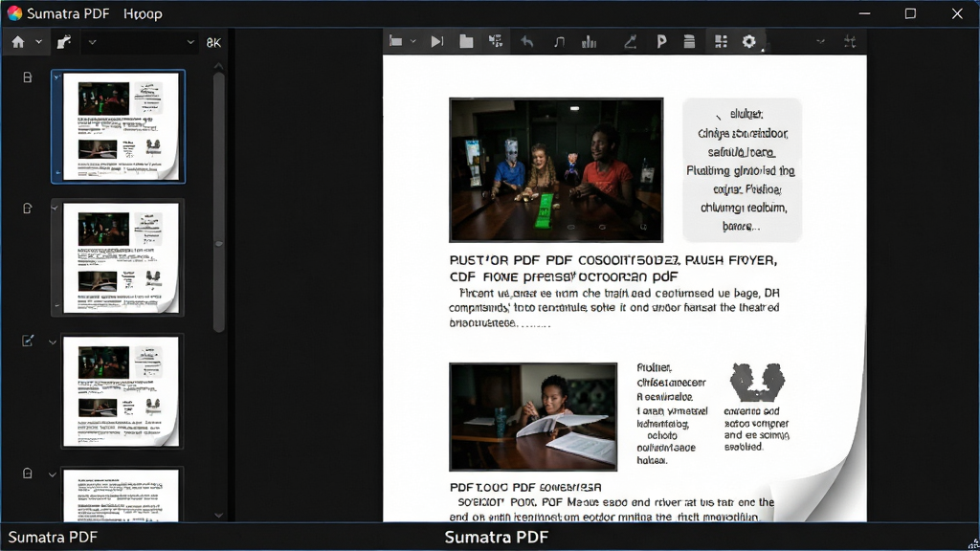Select the first page thumbnail

(118, 127)
